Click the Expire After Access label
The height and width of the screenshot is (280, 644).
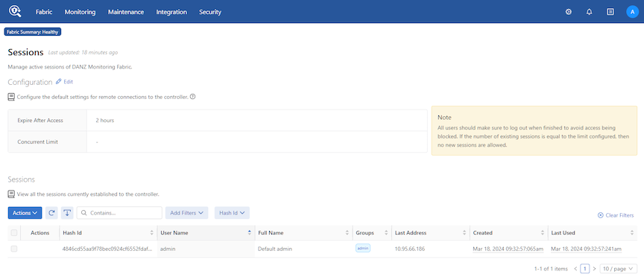tap(40, 121)
